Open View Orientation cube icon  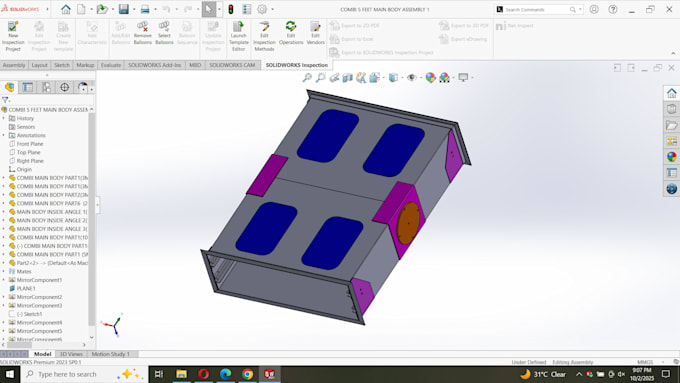[374, 78]
